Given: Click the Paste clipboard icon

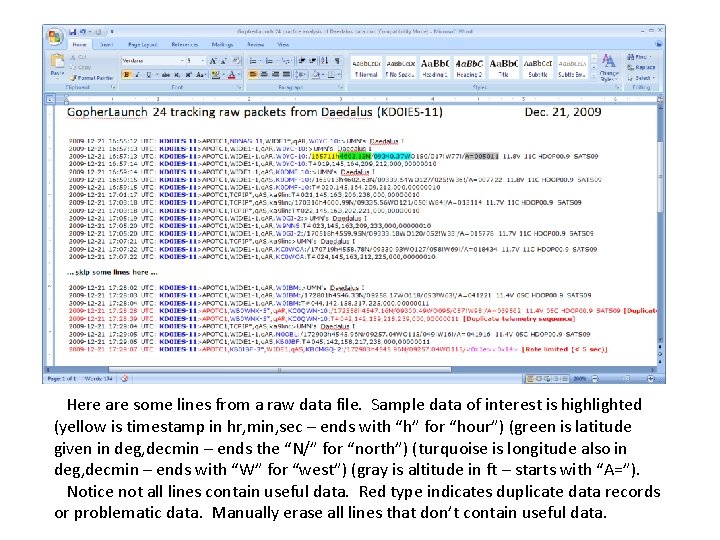Looking at the screenshot, I should coord(57,61).
